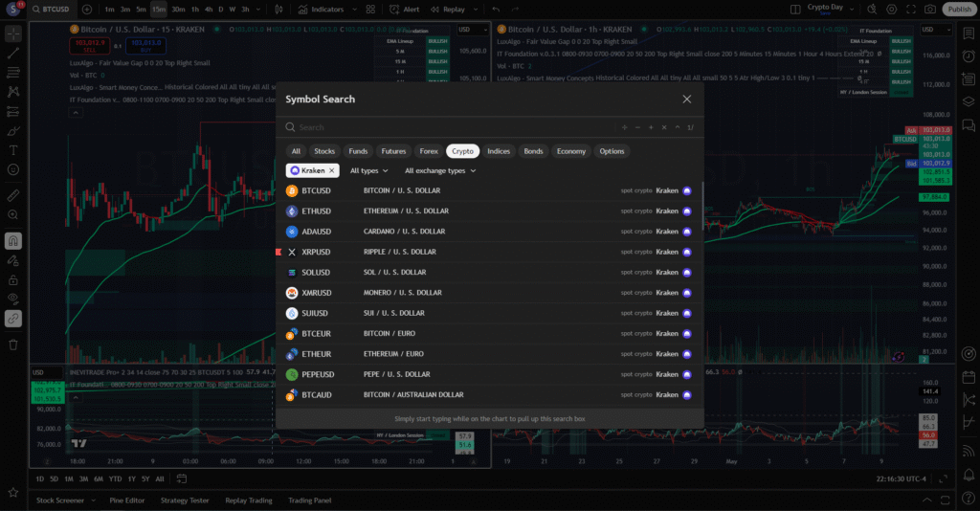
Task: Open the Stock Screener dropdown arrow
Action: tap(93, 500)
